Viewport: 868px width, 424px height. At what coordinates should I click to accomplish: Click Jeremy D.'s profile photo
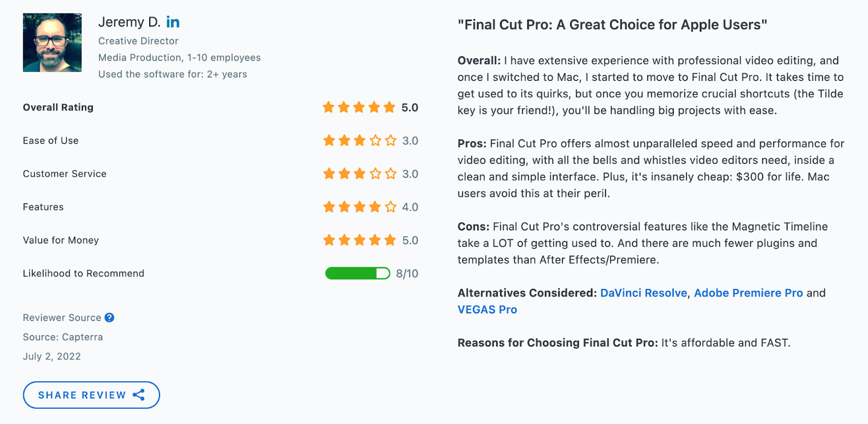point(52,43)
